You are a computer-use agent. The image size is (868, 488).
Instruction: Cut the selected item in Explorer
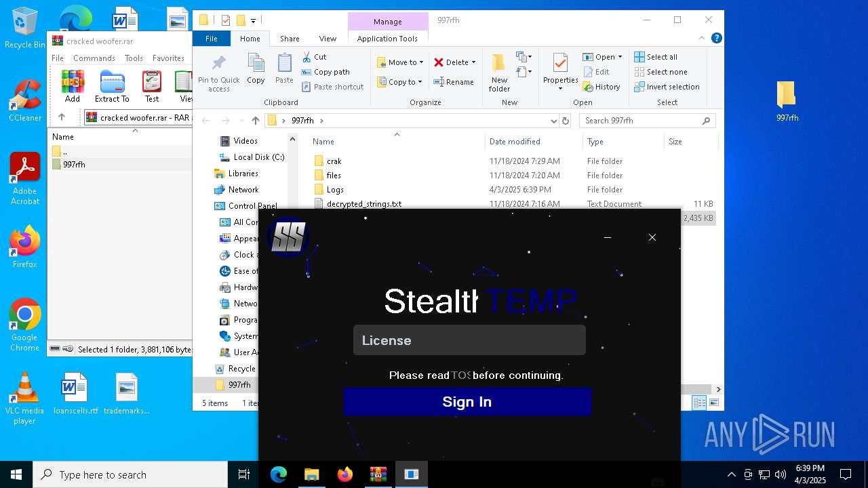pyautogui.click(x=314, y=57)
